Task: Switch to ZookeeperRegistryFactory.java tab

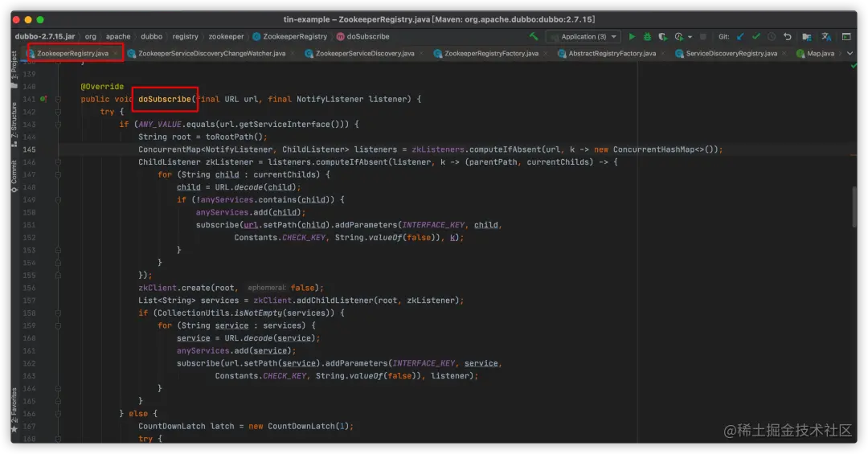Action: (x=491, y=53)
